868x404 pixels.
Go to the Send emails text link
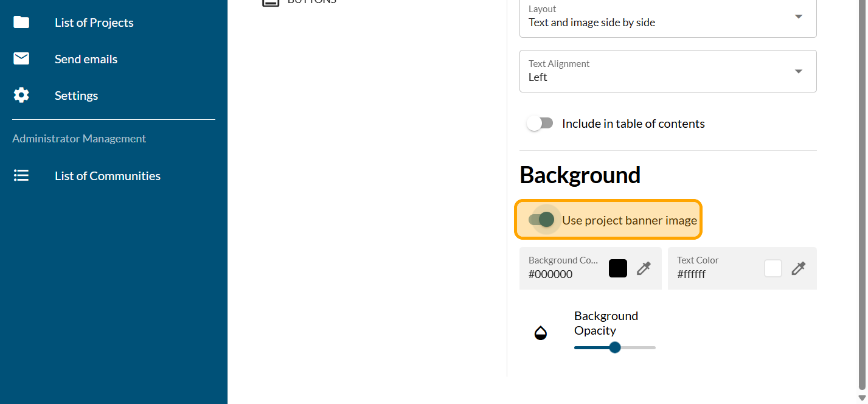pyautogui.click(x=86, y=59)
